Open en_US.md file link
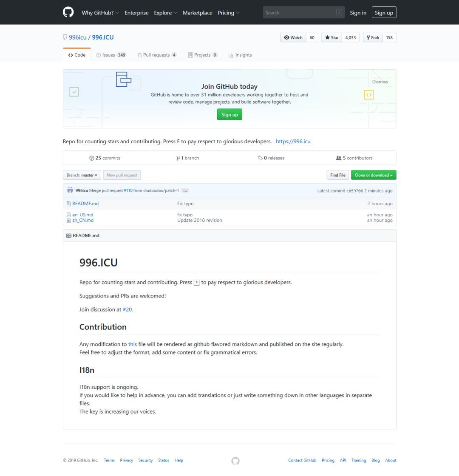 tap(82, 215)
